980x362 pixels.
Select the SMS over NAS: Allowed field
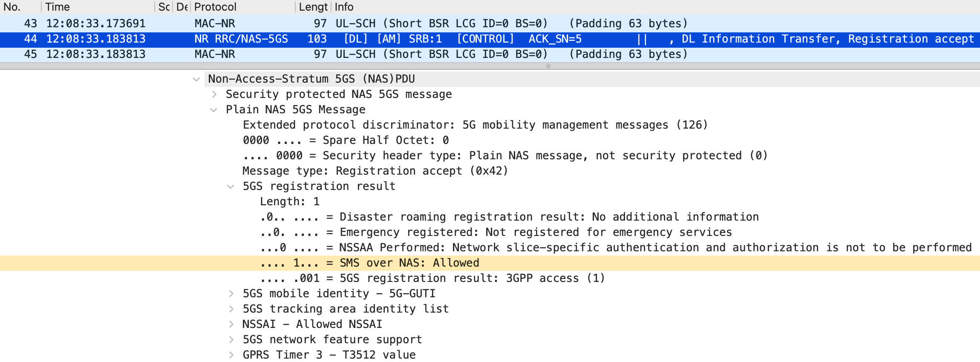409,263
